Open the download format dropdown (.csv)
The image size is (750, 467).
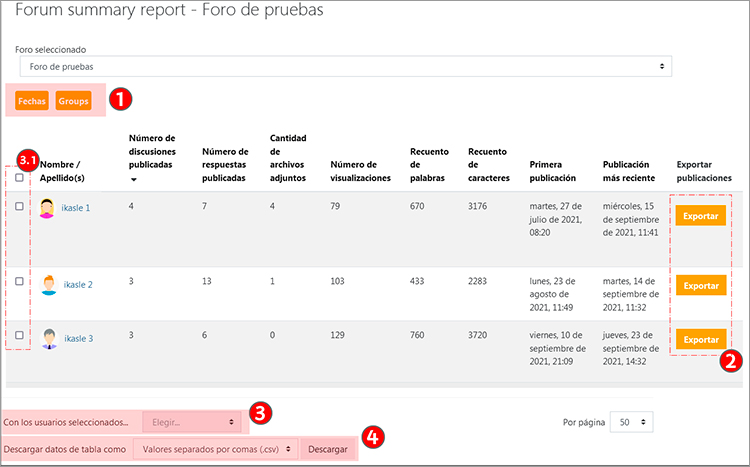(x=216, y=450)
